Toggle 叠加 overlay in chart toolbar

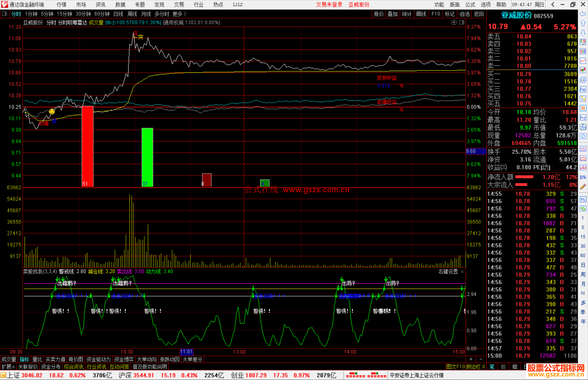click(393, 14)
